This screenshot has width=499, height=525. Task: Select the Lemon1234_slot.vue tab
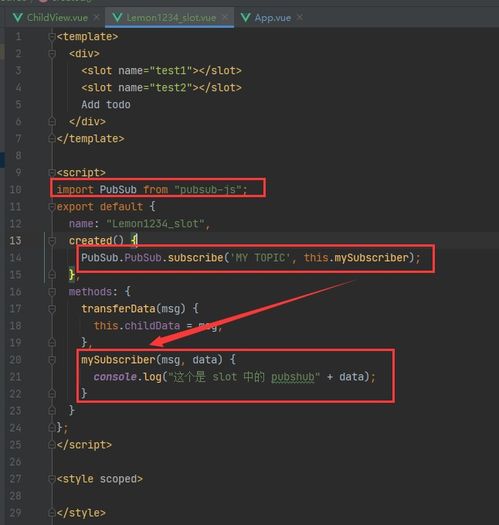coord(171,18)
